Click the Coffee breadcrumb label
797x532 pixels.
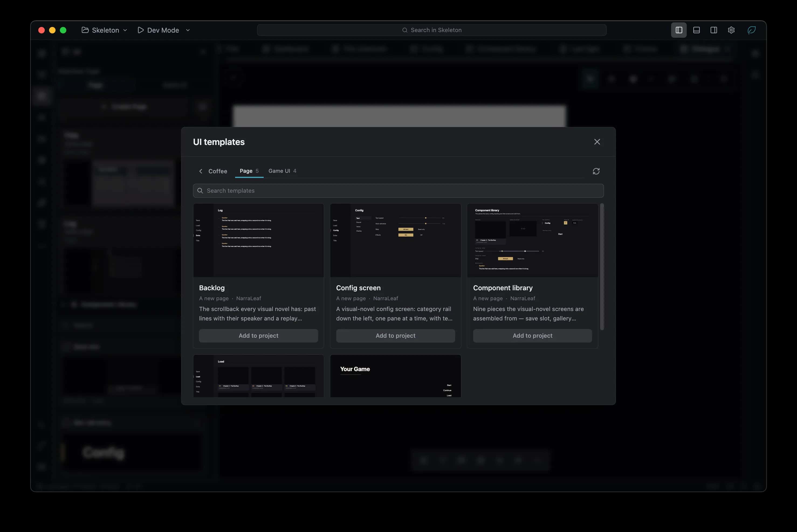tap(218, 171)
